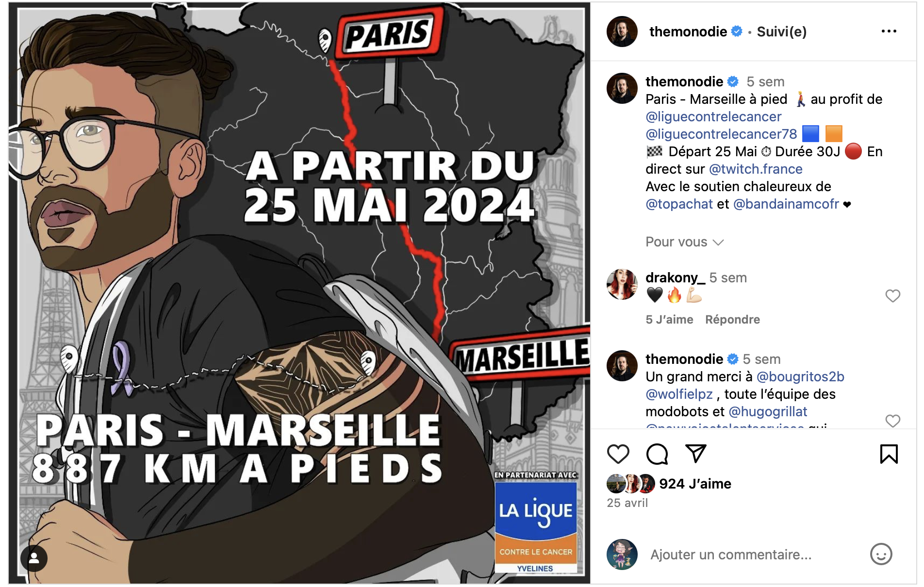Open the Suivi(e) following options
924x587 pixels.
[781, 32]
